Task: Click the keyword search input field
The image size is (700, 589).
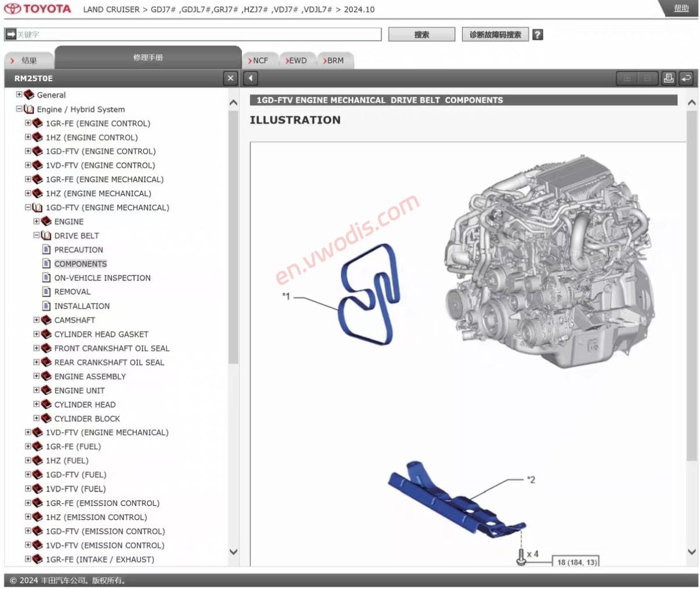Action: tap(199, 34)
